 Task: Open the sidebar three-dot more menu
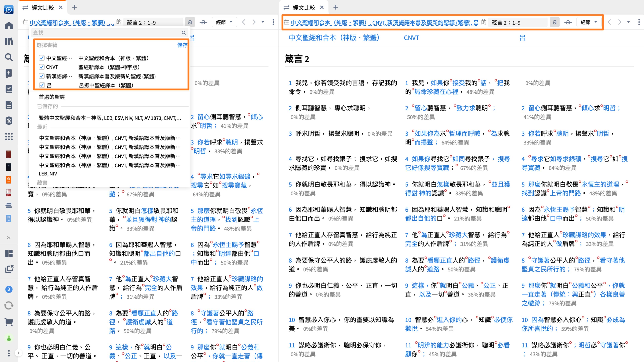(x=9, y=353)
